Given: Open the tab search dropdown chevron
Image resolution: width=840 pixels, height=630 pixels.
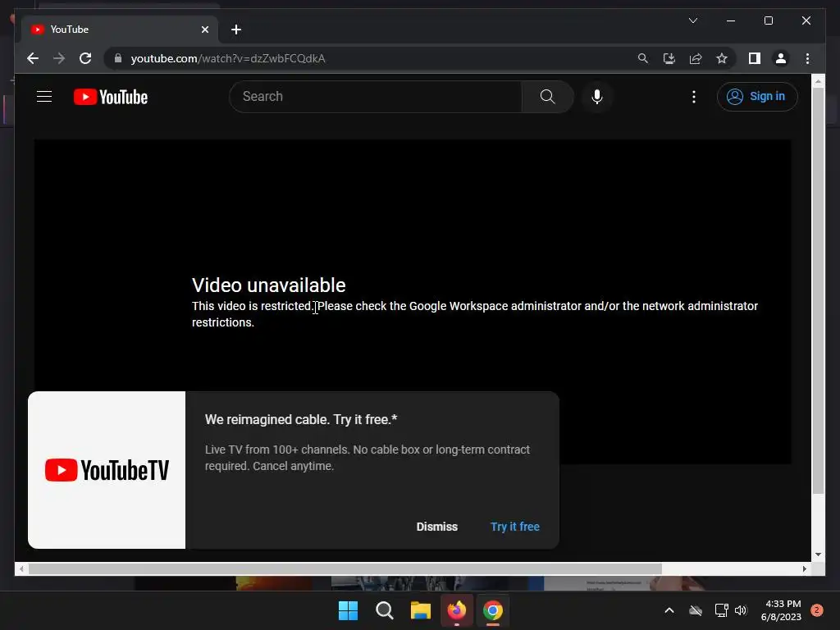Looking at the screenshot, I should 692,21.
